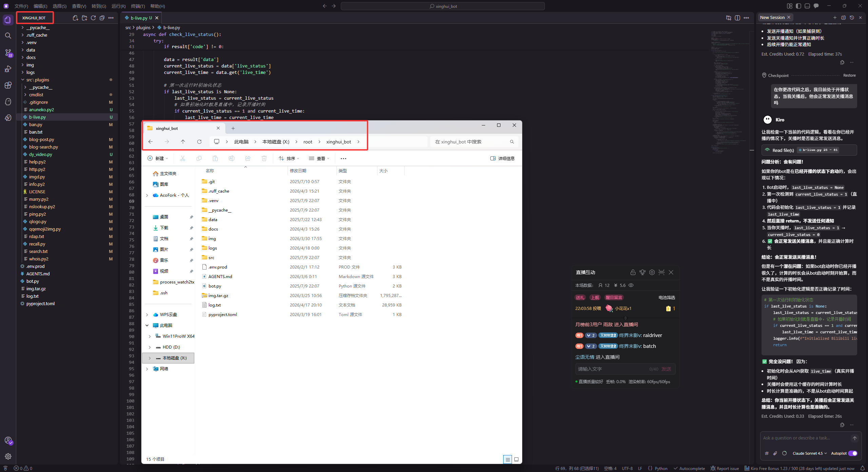Click the Rename icon in File Explorer toolbar
868x472 pixels.
[232, 158]
